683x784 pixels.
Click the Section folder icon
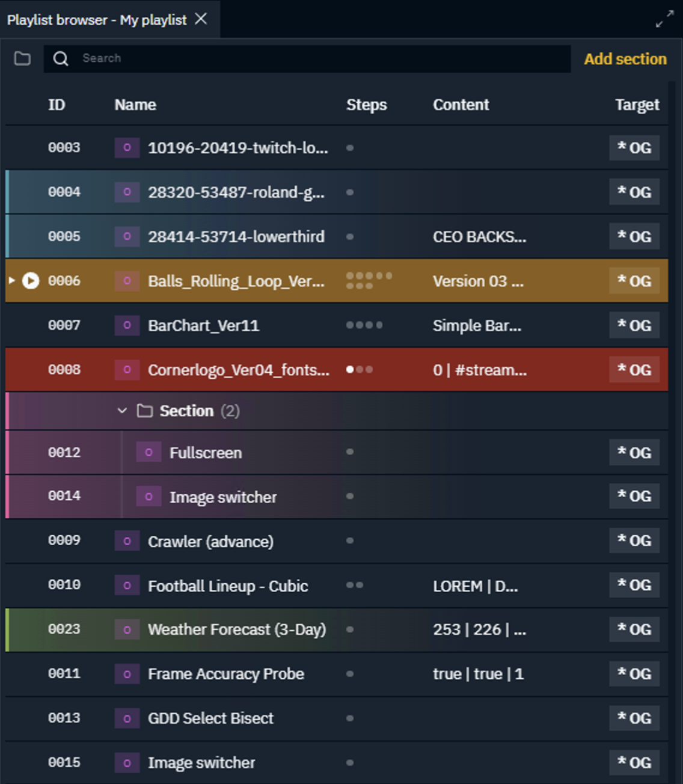click(144, 411)
